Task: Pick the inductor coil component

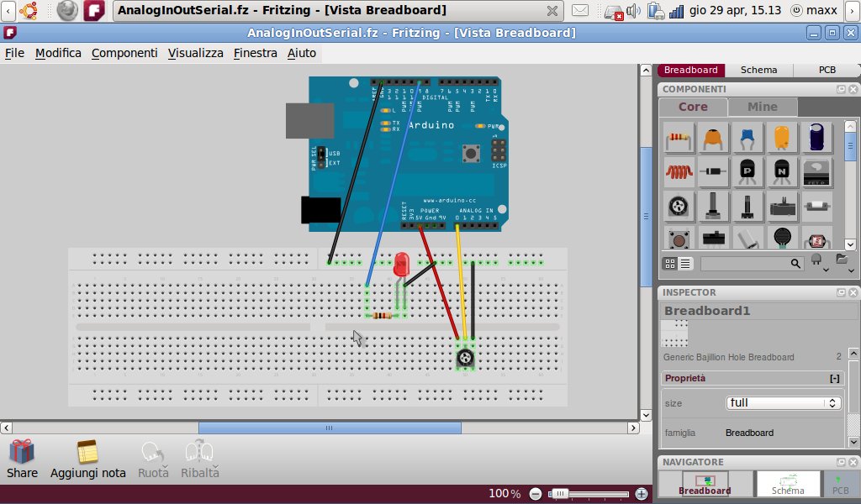Action: (x=679, y=172)
